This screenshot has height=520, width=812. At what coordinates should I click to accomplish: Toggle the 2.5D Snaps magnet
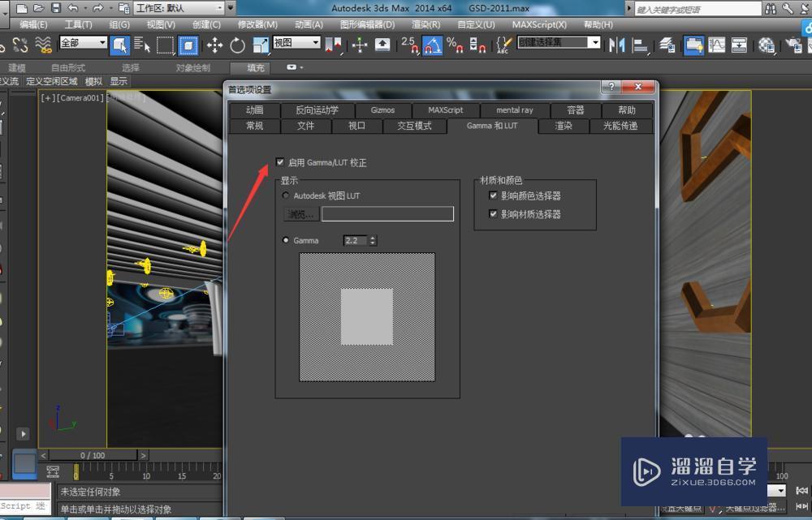tap(409, 45)
